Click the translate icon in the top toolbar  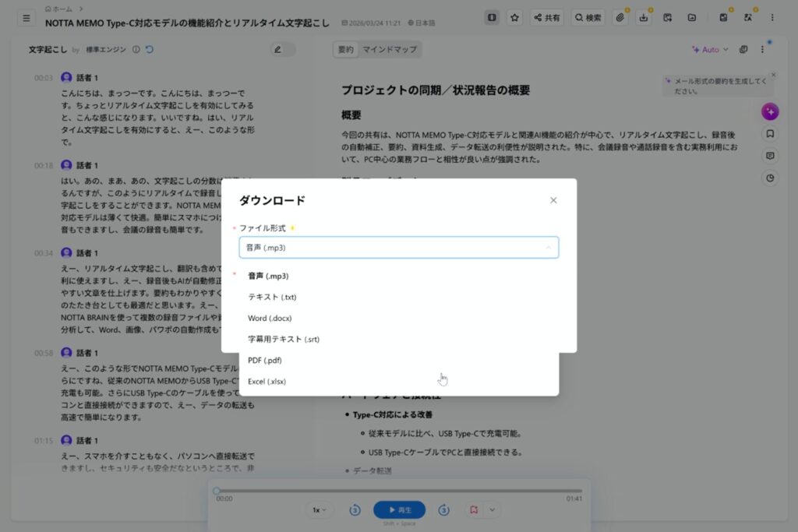click(748, 17)
